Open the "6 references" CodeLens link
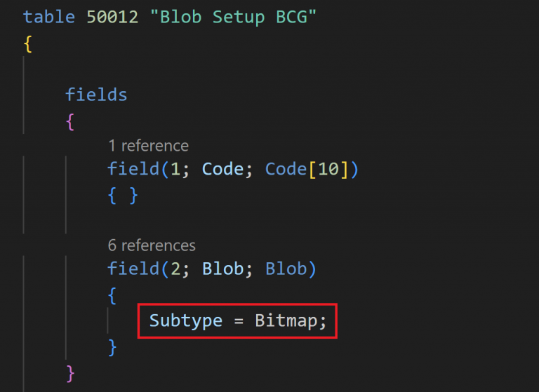The height and width of the screenshot is (392, 539). click(x=152, y=245)
